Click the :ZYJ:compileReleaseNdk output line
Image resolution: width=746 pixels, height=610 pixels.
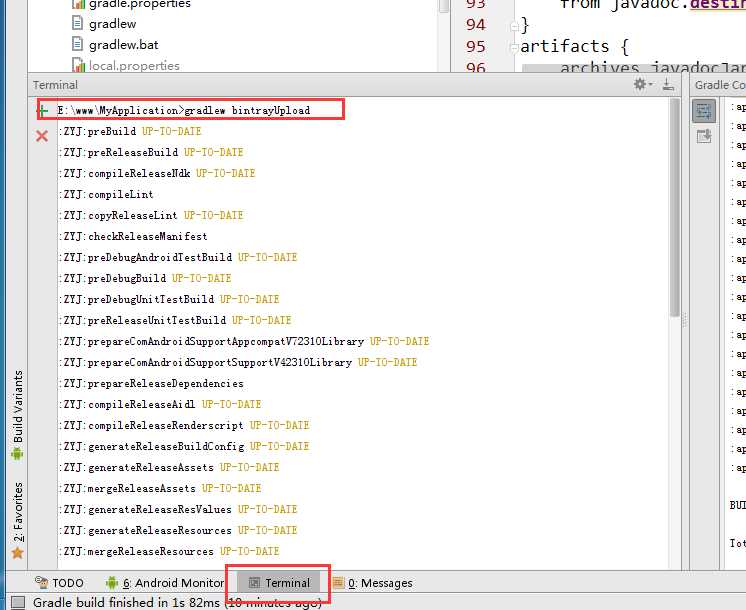point(157,173)
